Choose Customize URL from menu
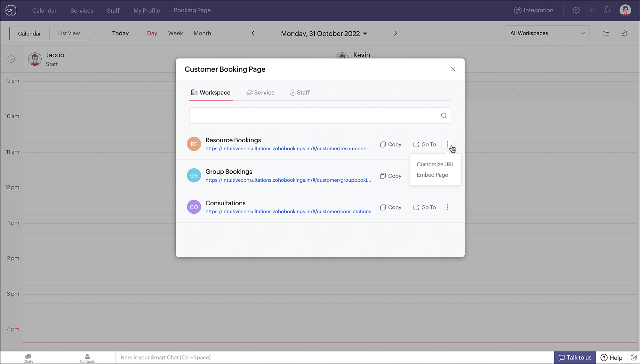The width and height of the screenshot is (640, 364). pyautogui.click(x=435, y=164)
